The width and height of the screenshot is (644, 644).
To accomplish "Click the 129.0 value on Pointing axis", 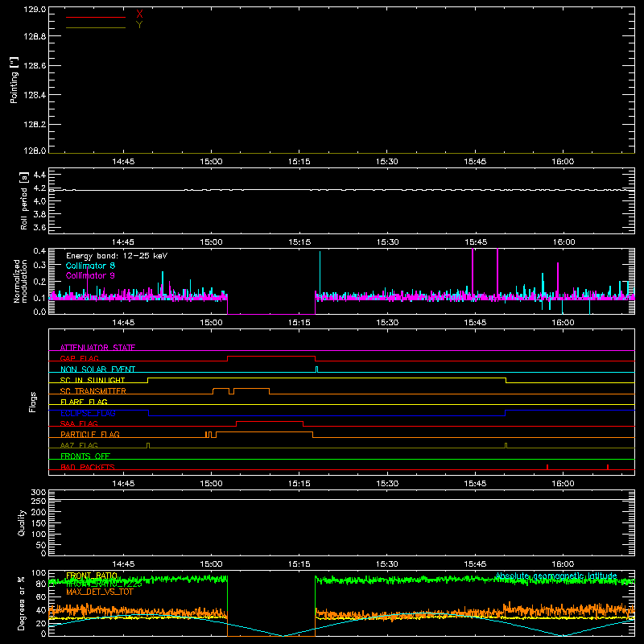I will pyautogui.click(x=35, y=10).
